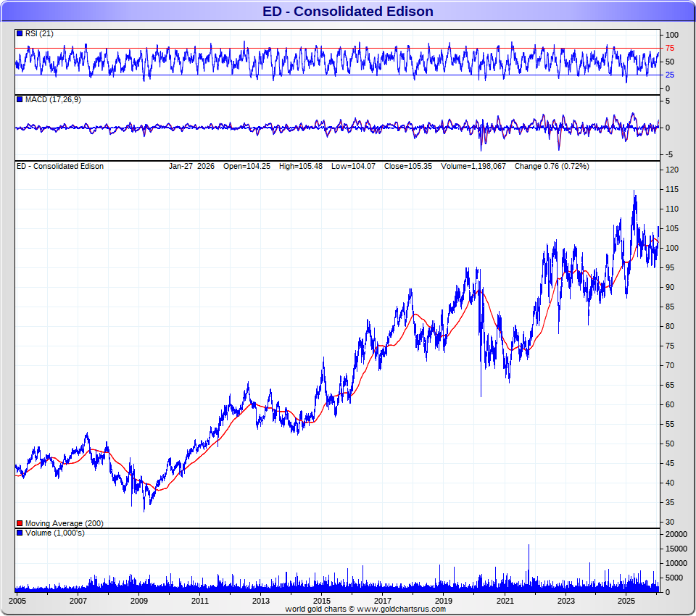Click the blue MACD (17,26,9) legend square
Screen dimensions: 696x616
(x=20, y=99)
